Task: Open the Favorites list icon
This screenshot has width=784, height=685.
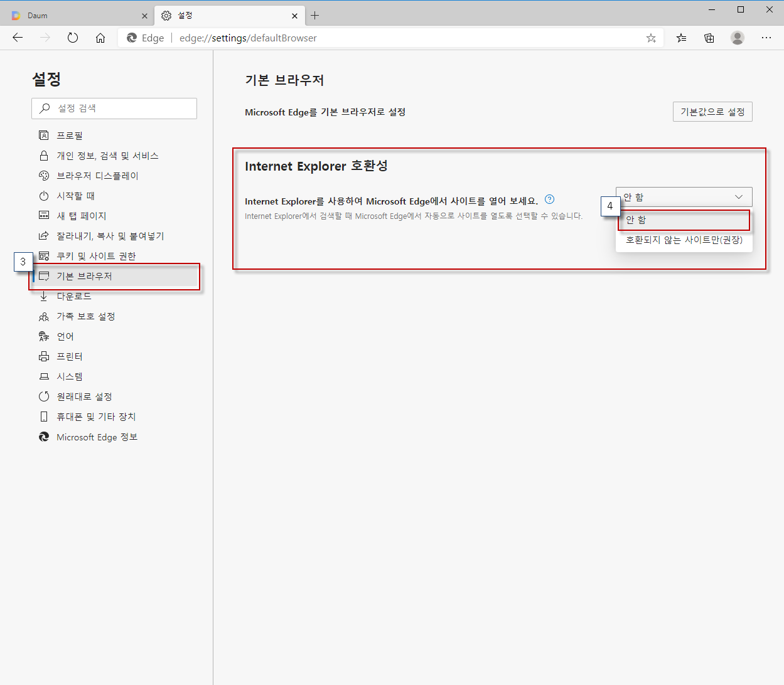Action: (681, 38)
